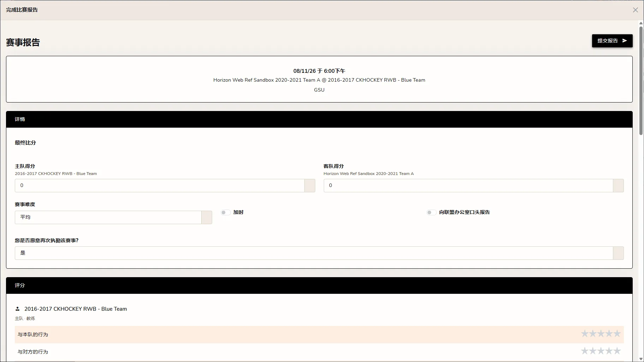Give 与本队的行为 a three-star rating
The width and height of the screenshot is (644, 362).
[x=601, y=334]
